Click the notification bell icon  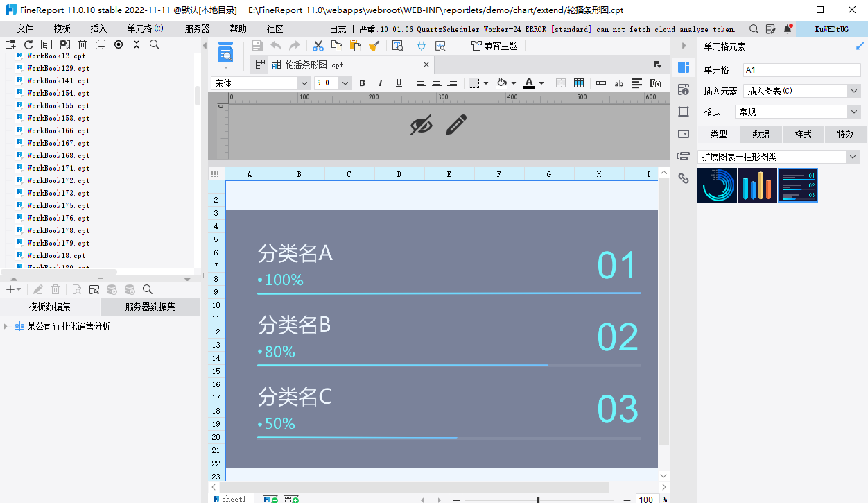(788, 28)
